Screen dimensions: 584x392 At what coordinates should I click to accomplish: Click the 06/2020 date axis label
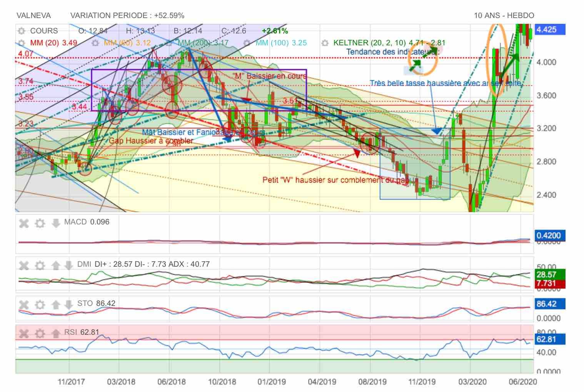point(522,382)
